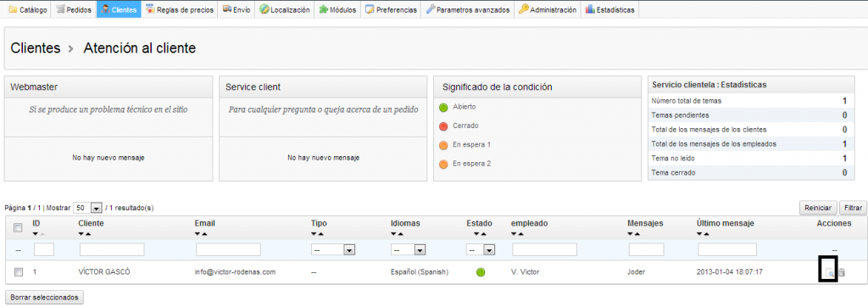Tick the checkbox for the Víctor Gascó row
868x307 pixels.
(19, 272)
